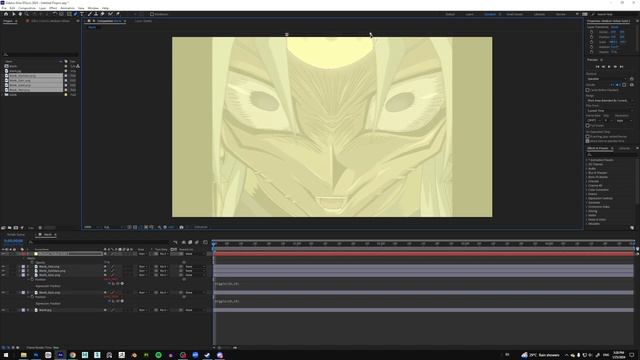Open the Windows Start menu
The width and height of the screenshot is (640, 360).
[6, 355]
